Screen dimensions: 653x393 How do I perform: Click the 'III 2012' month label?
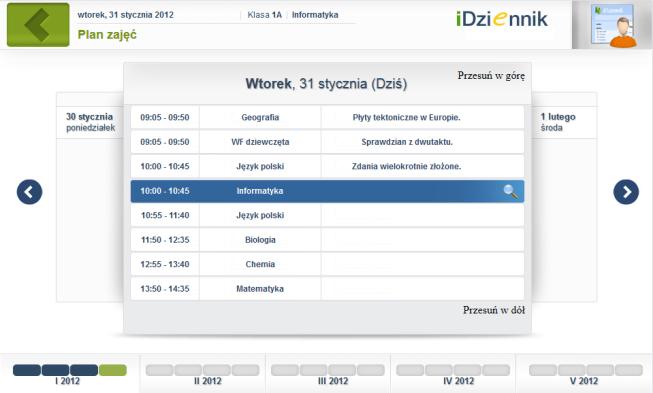coord(333,381)
